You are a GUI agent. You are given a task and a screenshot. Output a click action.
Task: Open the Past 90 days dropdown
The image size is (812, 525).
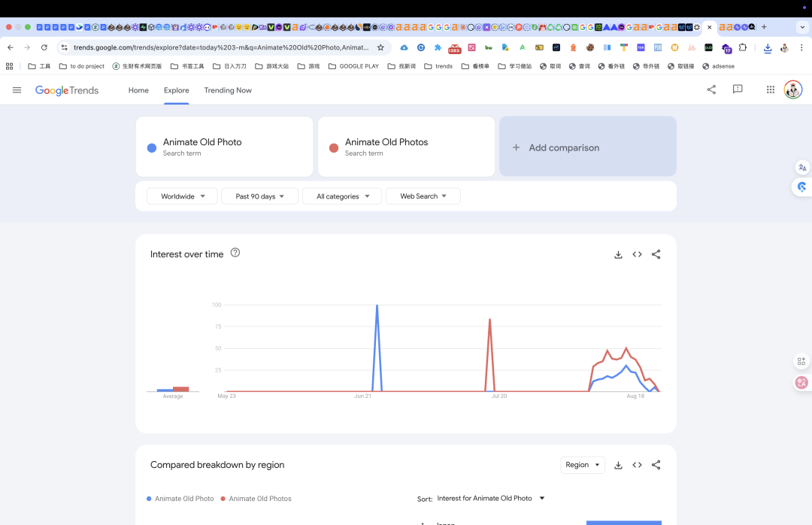click(259, 196)
